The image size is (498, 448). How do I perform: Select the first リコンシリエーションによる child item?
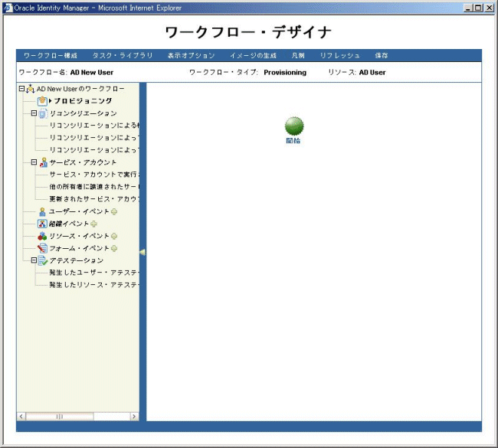[94, 126]
